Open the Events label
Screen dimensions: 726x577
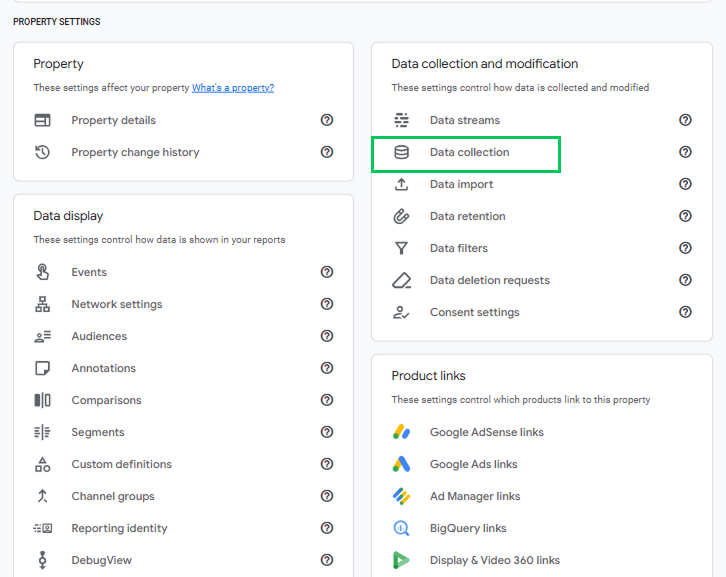89,272
